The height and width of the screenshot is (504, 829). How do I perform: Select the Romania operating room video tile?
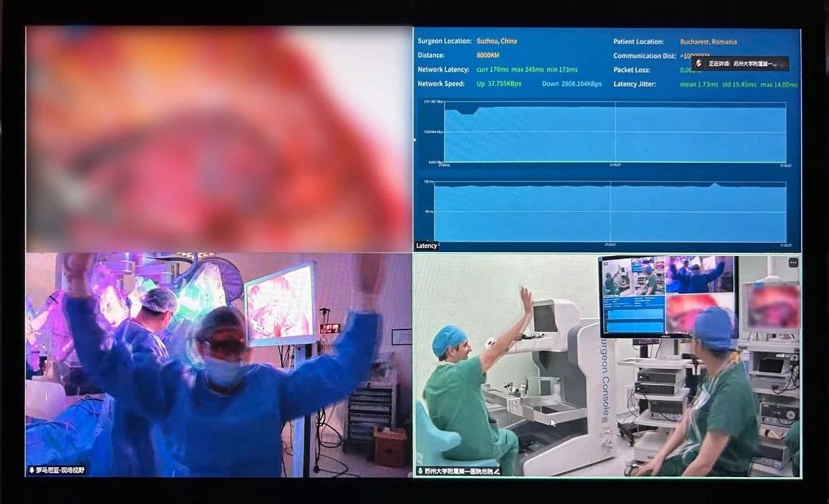point(219,365)
